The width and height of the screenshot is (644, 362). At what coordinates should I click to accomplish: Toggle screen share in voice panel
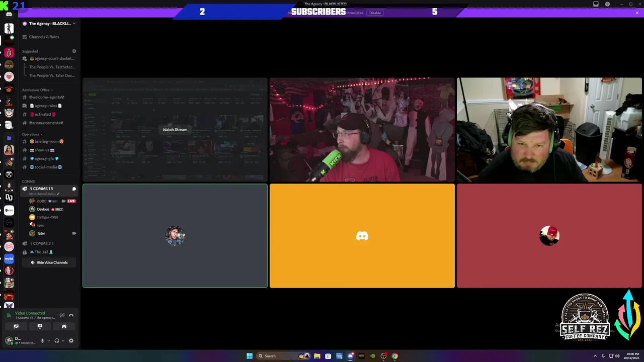40,326
